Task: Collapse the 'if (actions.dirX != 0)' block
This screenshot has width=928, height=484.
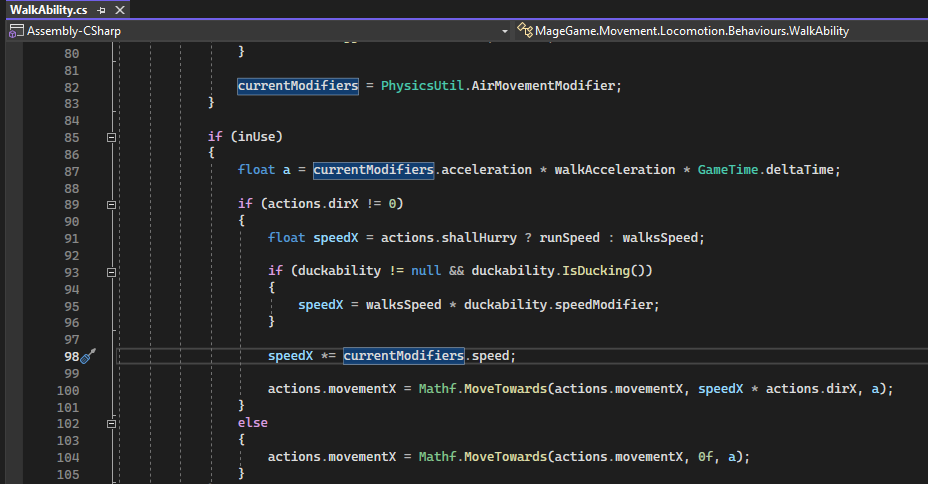Action: click(x=111, y=205)
